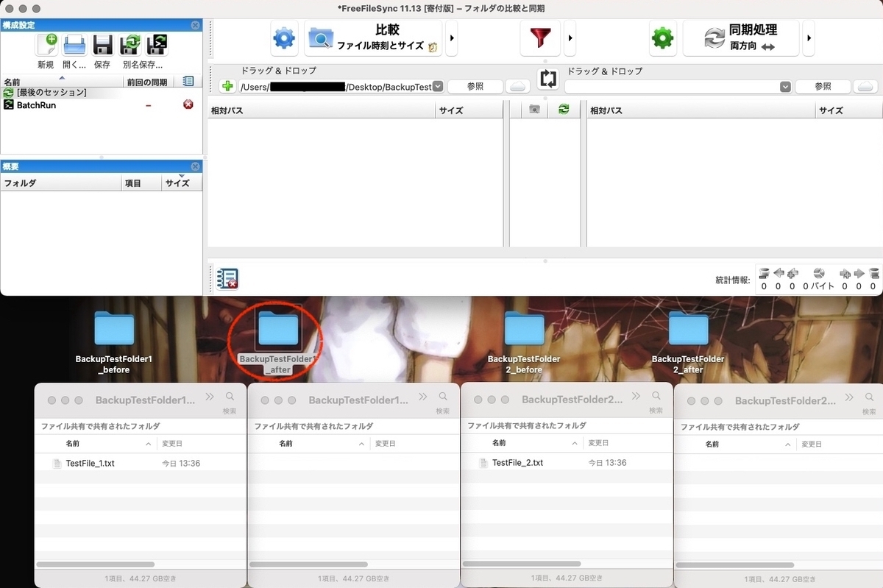Screen dimensions: 883x588
Task: Click horizontal scrollbar in TestFile_1.txt Finder window
Action: point(96,564)
